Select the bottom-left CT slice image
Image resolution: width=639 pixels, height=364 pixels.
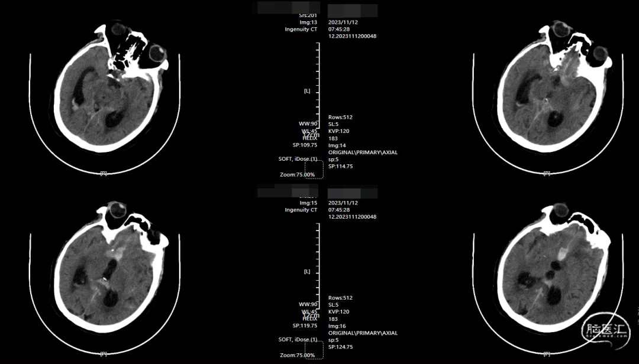(105, 274)
